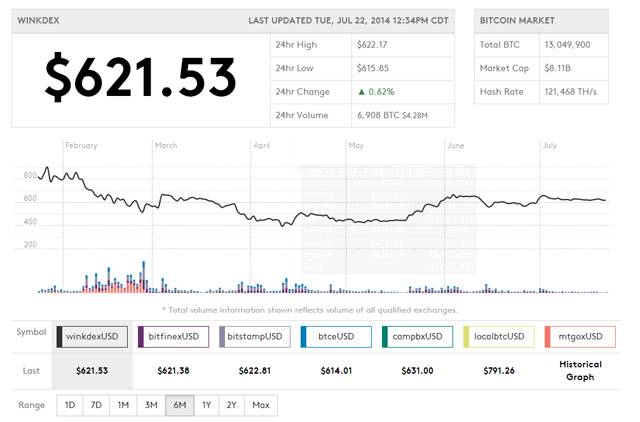640x422 pixels.
Task: Set chart range to 7D
Action: [x=96, y=405]
